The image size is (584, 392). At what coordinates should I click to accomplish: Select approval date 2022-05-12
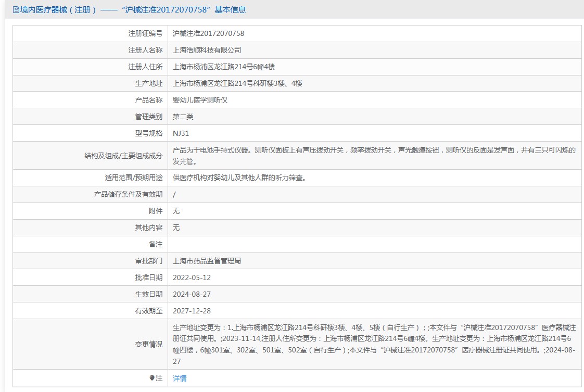click(192, 277)
